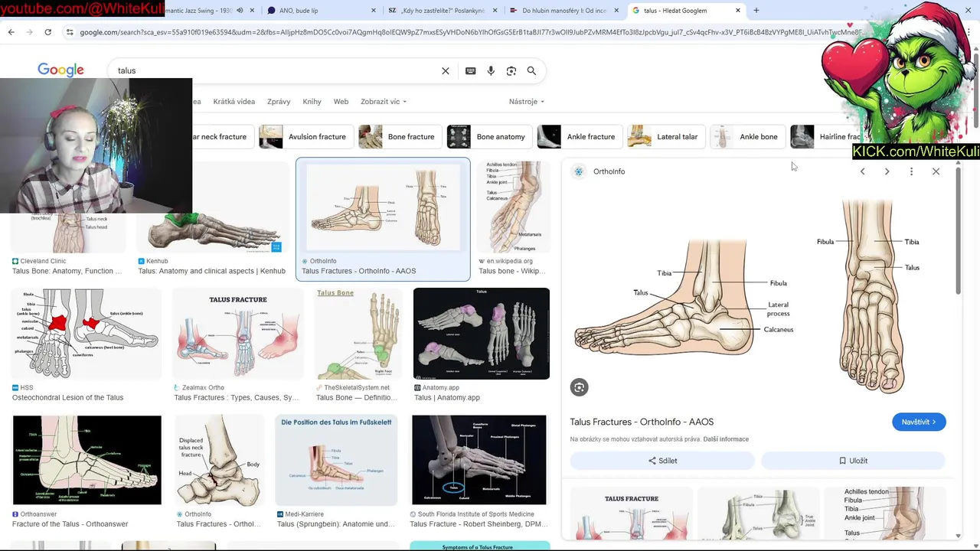Open the 'Knihy' search filter
Image resolution: width=980 pixels, height=551 pixels.
[312, 101]
